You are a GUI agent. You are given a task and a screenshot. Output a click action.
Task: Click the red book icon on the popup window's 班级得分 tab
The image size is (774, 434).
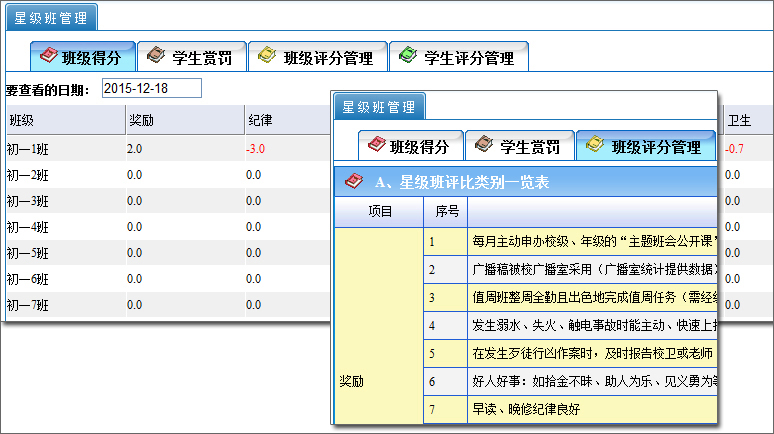click(x=376, y=146)
